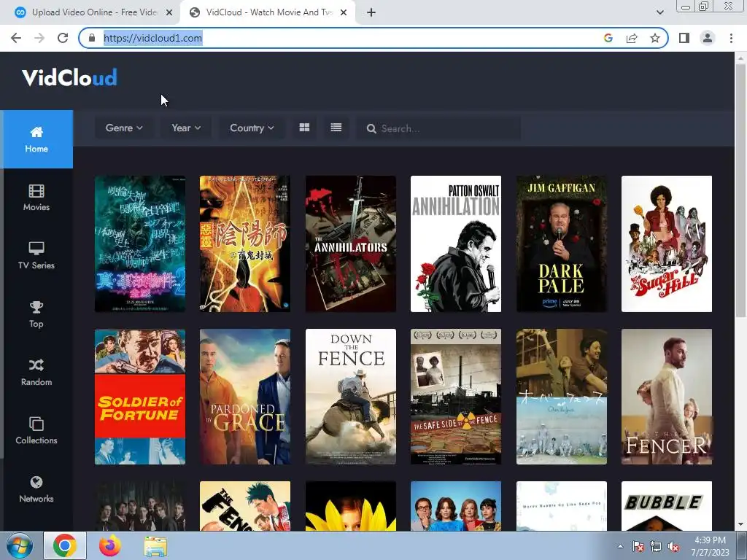Open Movies in the sidebar

pos(36,198)
